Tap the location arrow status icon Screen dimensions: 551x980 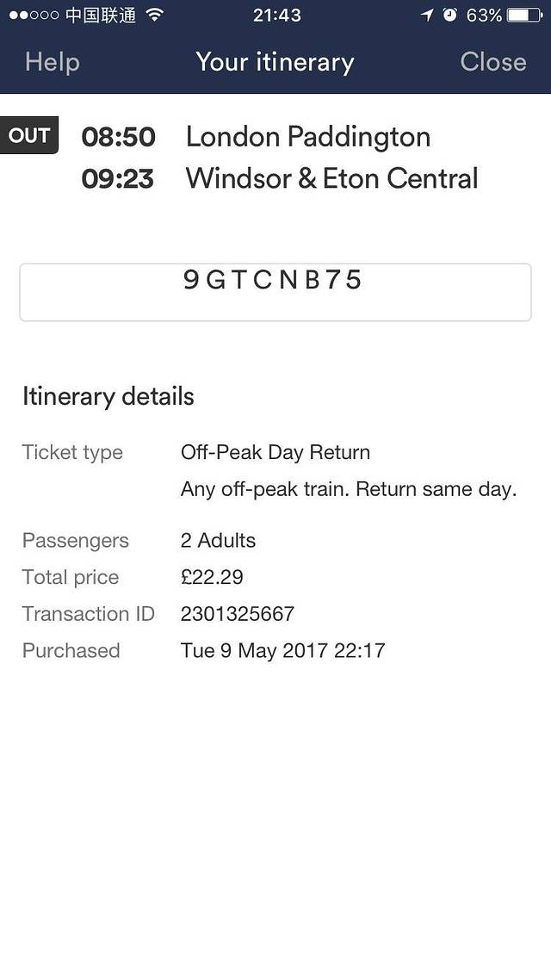click(x=427, y=15)
